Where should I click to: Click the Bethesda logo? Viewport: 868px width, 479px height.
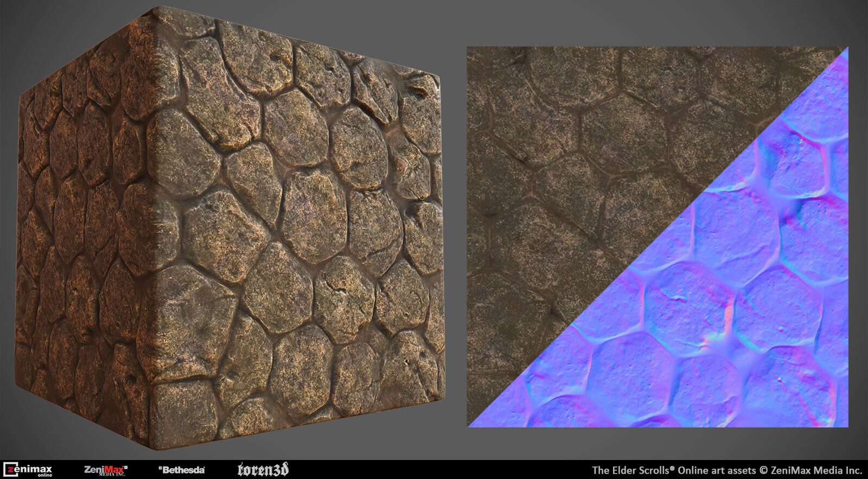(181, 470)
